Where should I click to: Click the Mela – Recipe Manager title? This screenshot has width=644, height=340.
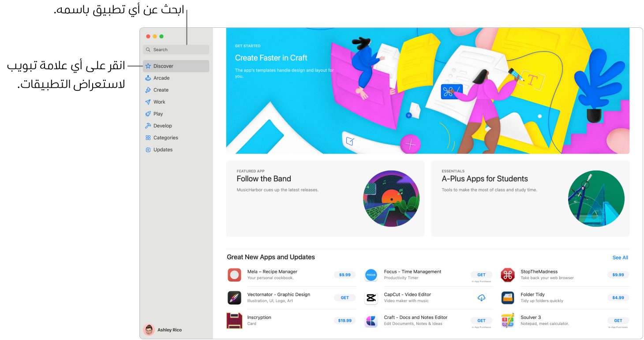[x=272, y=272]
